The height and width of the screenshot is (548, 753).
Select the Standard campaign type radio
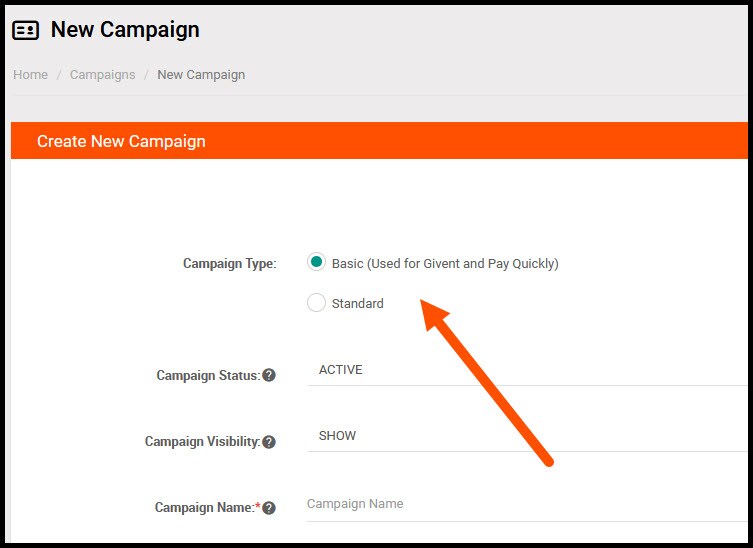[x=316, y=303]
